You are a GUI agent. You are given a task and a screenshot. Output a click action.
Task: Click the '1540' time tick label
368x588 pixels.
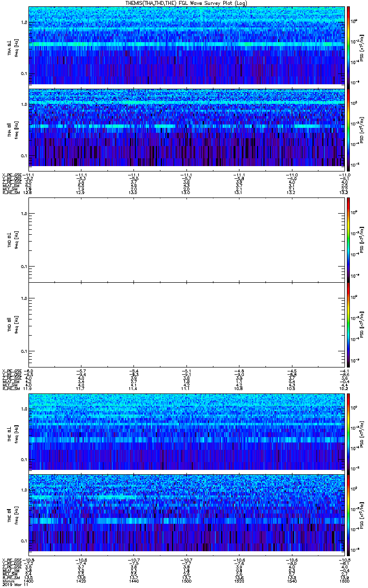tap(291, 581)
